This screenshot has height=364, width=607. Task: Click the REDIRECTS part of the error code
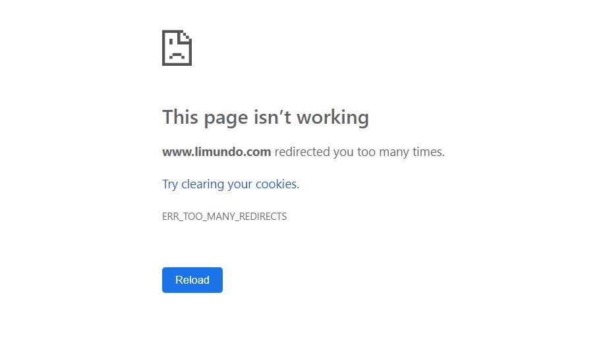(x=263, y=217)
